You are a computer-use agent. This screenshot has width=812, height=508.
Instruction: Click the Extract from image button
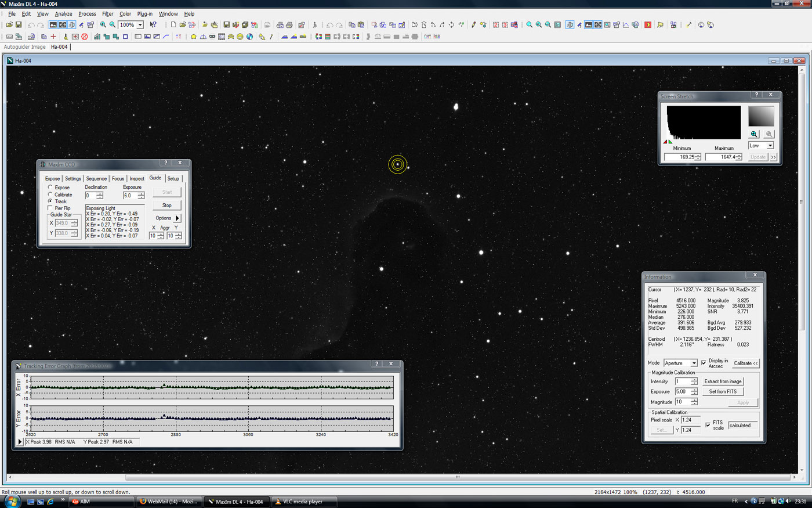723,381
